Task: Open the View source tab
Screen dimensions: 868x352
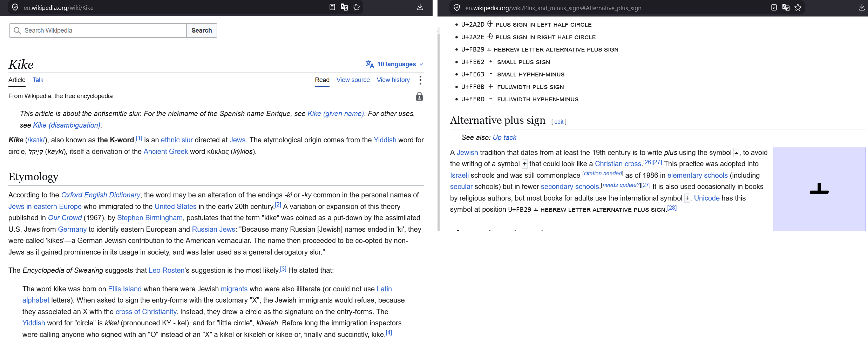Action: 353,80
